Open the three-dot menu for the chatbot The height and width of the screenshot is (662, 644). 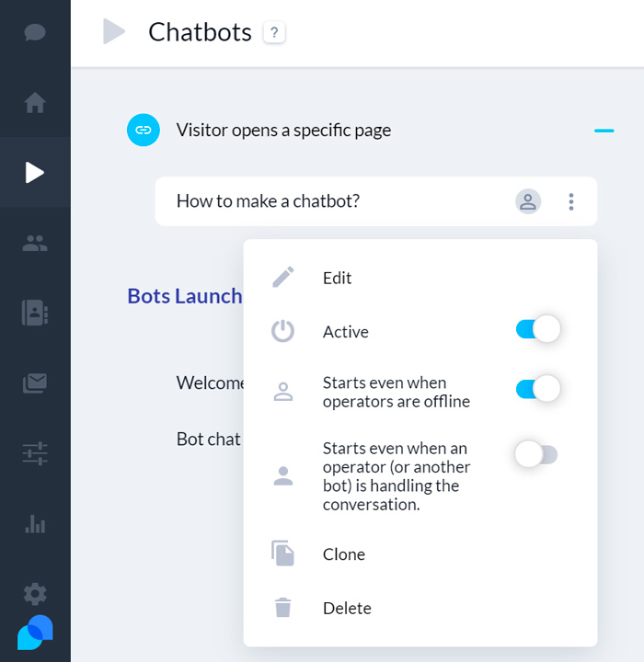pyautogui.click(x=571, y=201)
